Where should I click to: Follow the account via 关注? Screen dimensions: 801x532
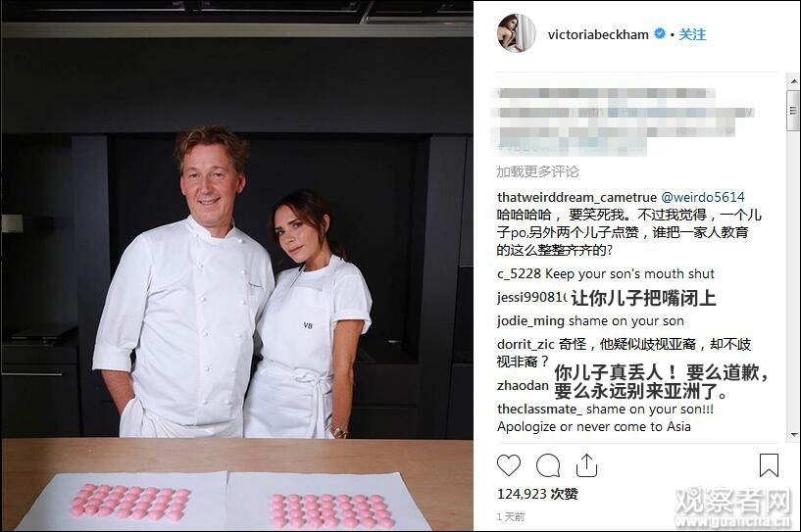coord(692,34)
